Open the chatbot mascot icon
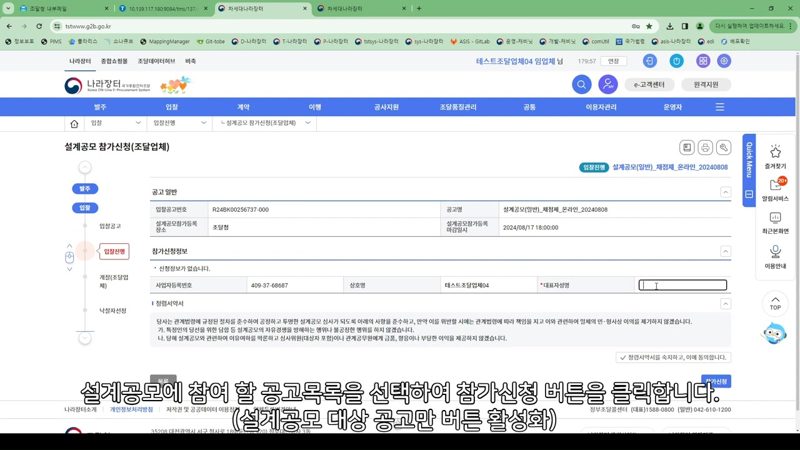800x450 pixels. pyautogui.click(x=774, y=333)
